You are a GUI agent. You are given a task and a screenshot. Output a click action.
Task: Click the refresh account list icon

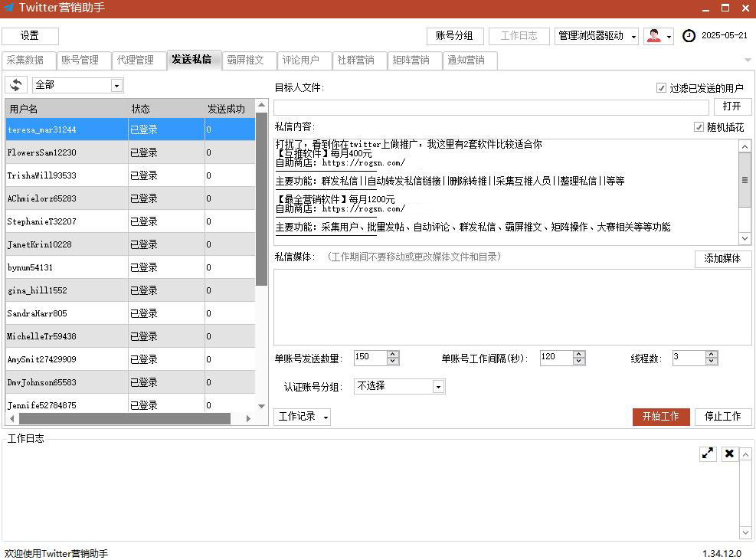click(15, 85)
